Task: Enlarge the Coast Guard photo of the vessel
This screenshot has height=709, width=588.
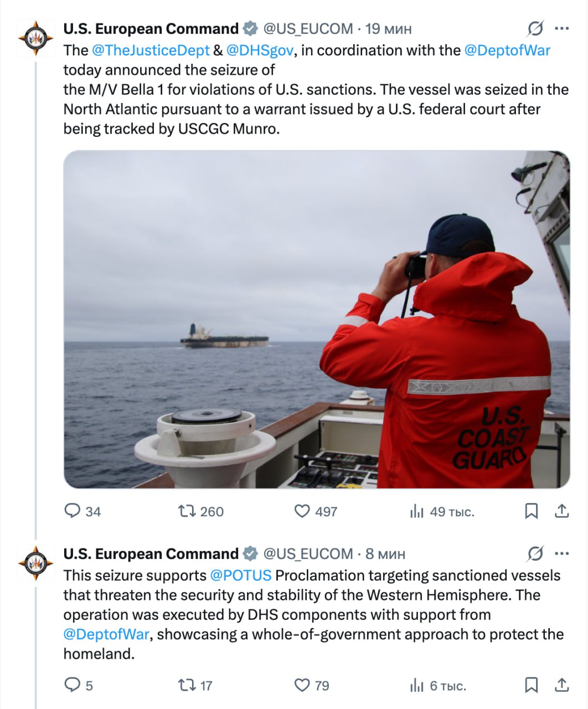Action: click(317, 319)
